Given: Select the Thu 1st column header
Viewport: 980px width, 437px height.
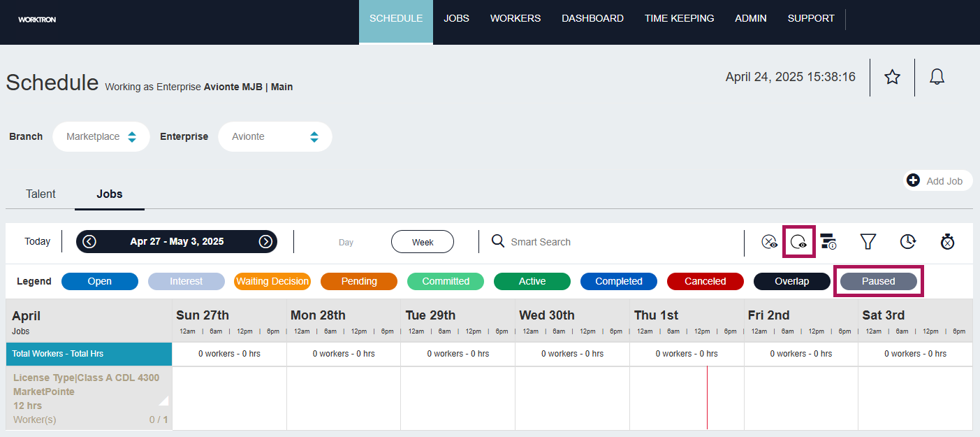Looking at the screenshot, I should [687, 321].
